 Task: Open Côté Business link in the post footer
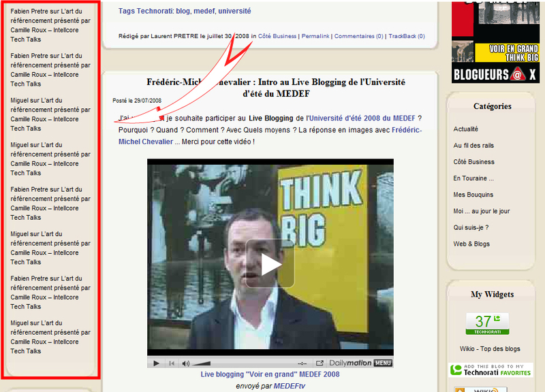(277, 36)
